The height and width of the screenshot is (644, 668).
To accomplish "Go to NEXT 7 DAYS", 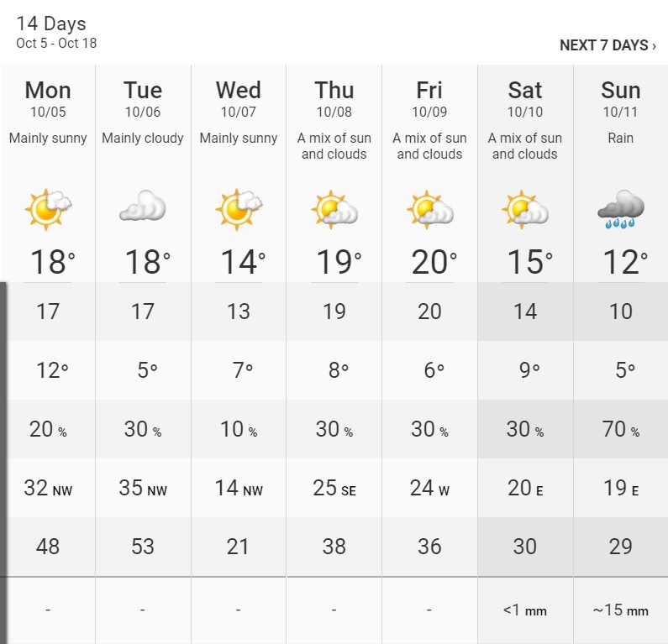I will pyautogui.click(x=608, y=45).
